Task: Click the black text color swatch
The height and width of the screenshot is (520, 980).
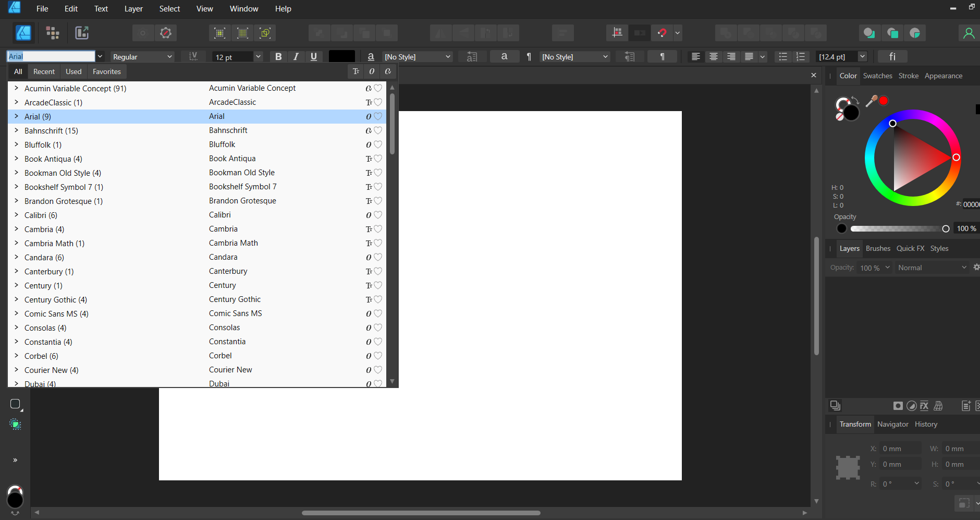Action: [x=342, y=56]
